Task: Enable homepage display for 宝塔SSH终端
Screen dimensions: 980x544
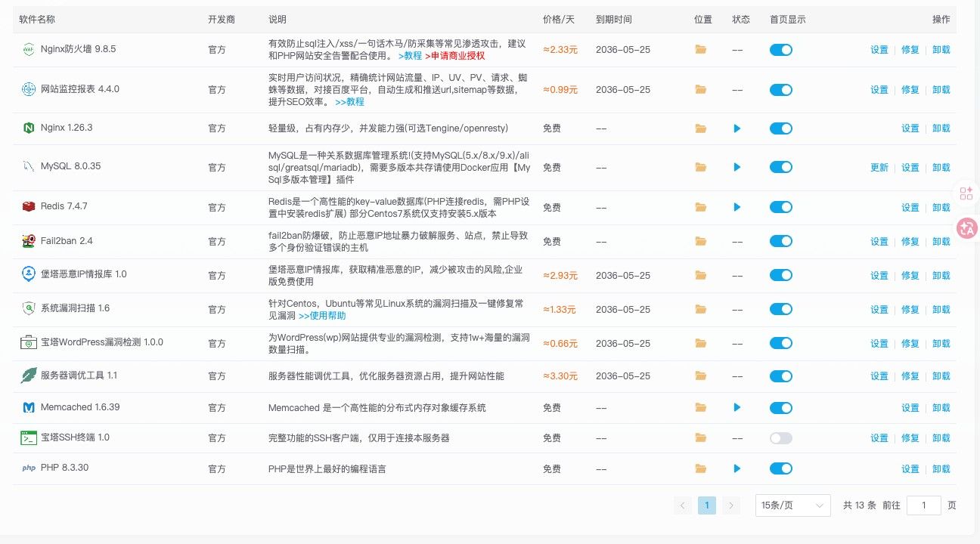Action: (x=781, y=437)
